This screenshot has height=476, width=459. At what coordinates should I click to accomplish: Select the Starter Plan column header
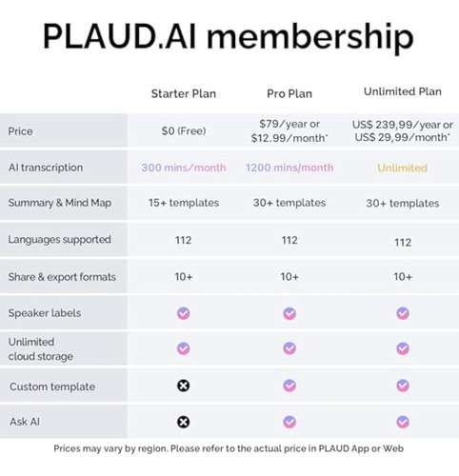(184, 93)
